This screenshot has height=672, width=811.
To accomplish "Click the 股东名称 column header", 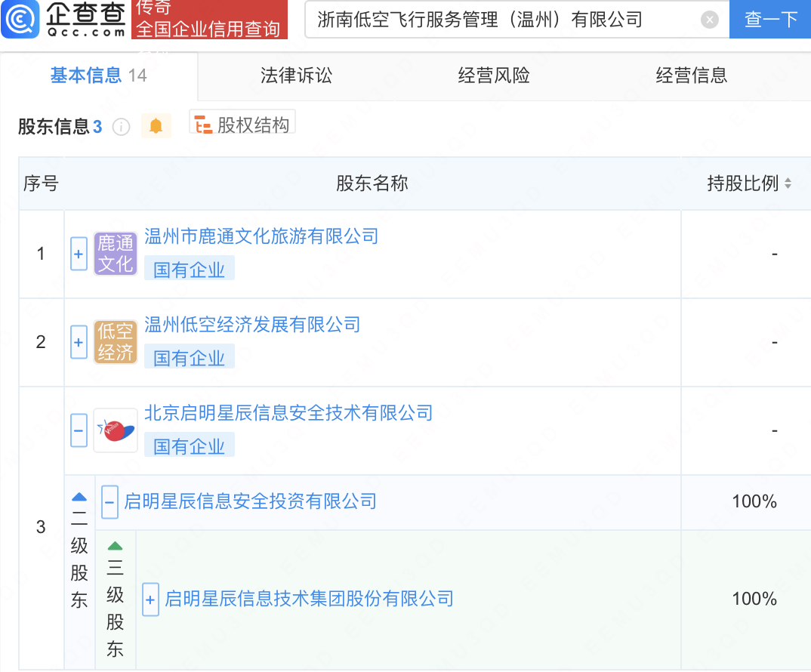I will pyautogui.click(x=372, y=183).
